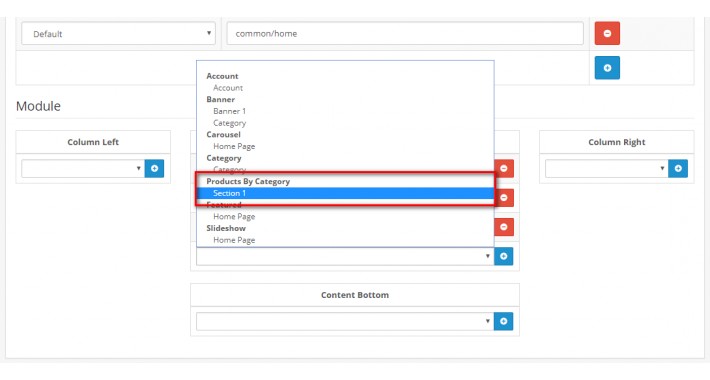
Task: Choose Home Page under Slideshow
Action: [x=234, y=240]
